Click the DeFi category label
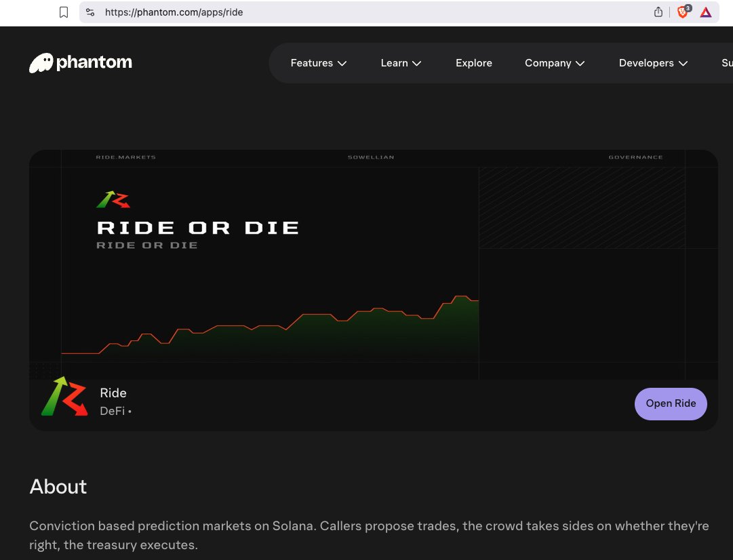The height and width of the screenshot is (560, 733). pos(112,411)
